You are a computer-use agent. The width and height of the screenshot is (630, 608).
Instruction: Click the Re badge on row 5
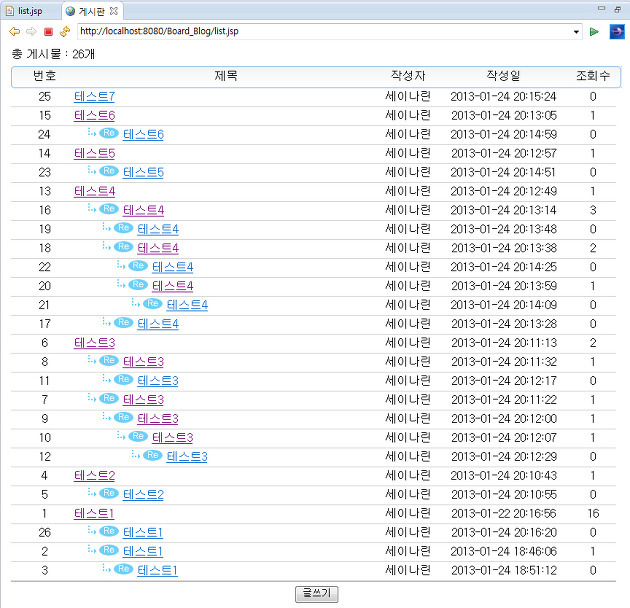[x=109, y=493]
